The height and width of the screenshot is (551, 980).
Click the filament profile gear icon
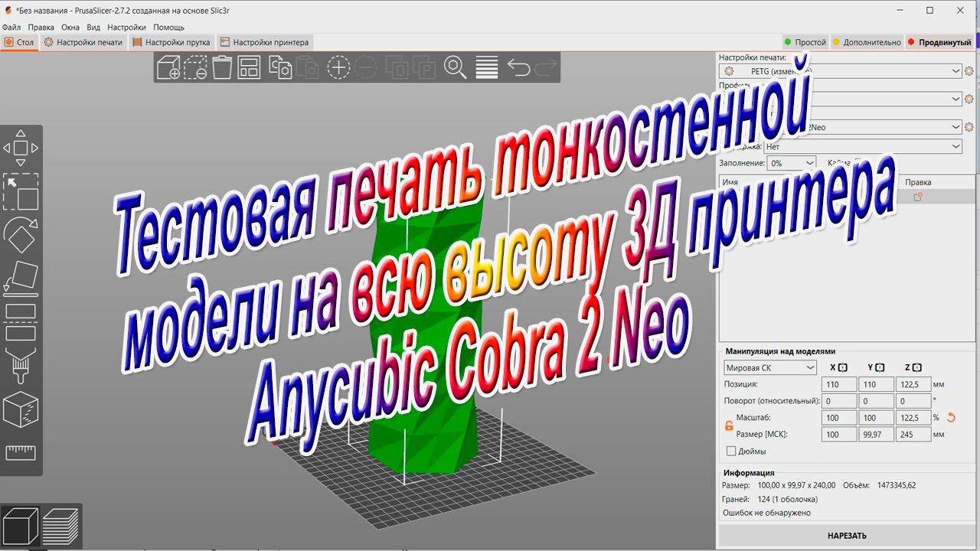pyautogui.click(x=969, y=99)
